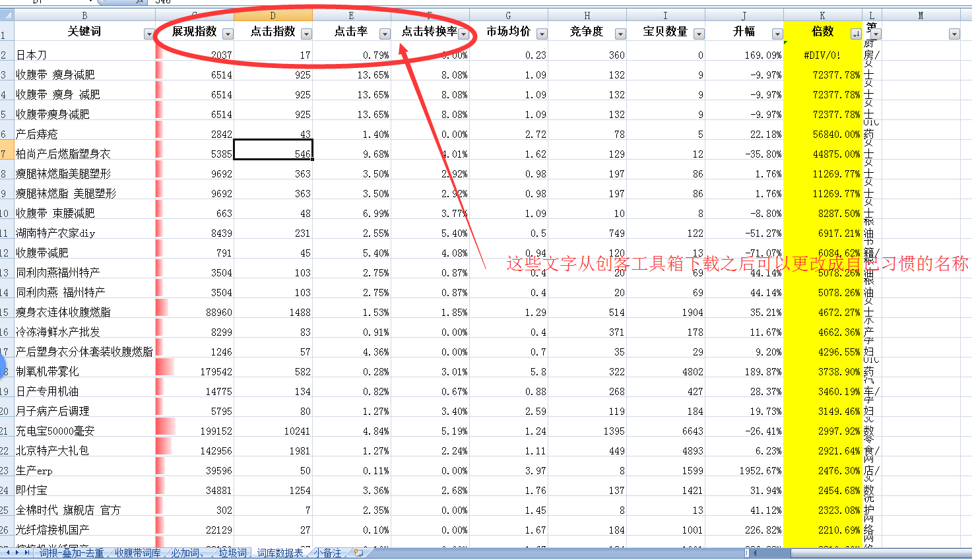Select column D header

273,15
